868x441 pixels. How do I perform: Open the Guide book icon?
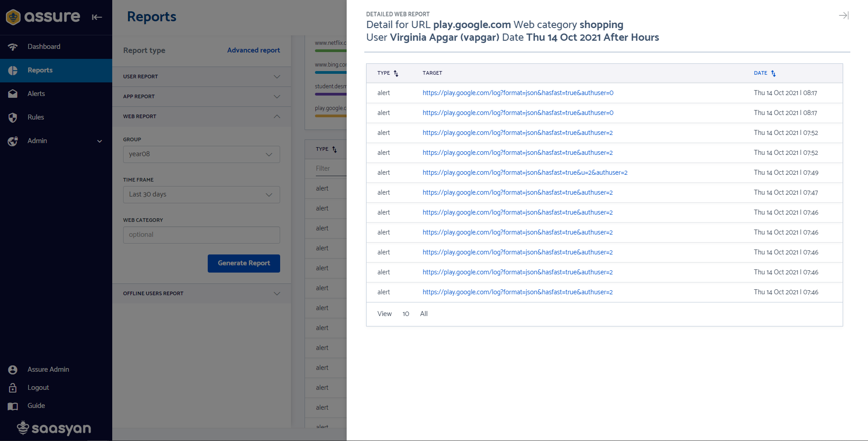point(13,405)
